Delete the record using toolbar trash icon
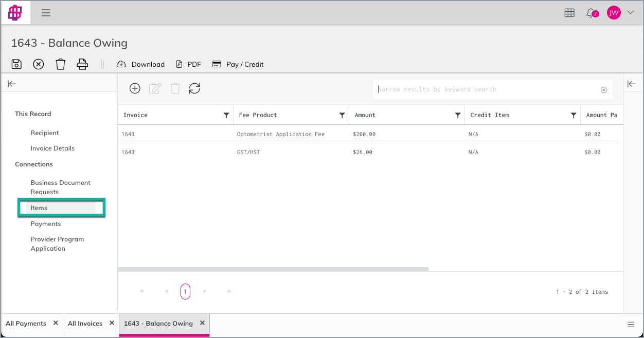This screenshot has height=338, width=644. [x=61, y=64]
